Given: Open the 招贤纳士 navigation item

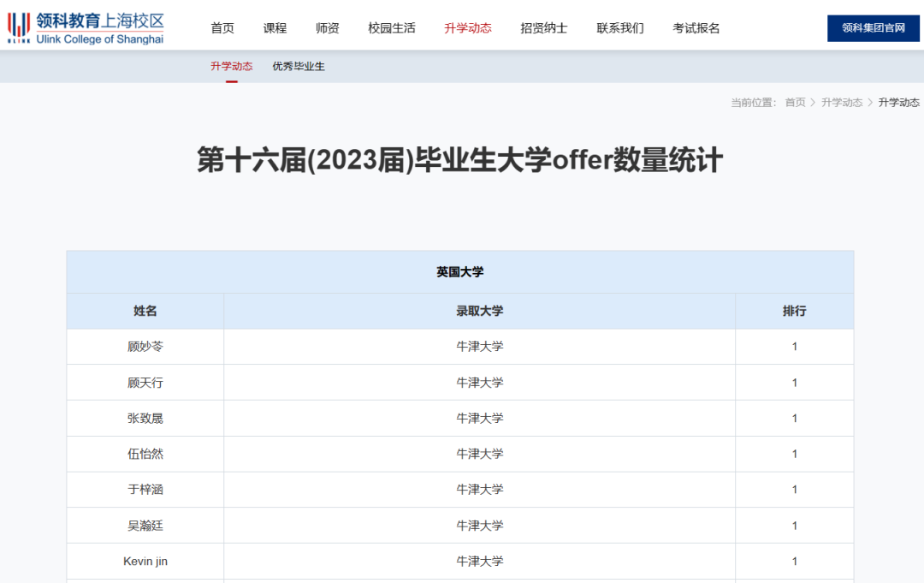Looking at the screenshot, I should point(544,28).
